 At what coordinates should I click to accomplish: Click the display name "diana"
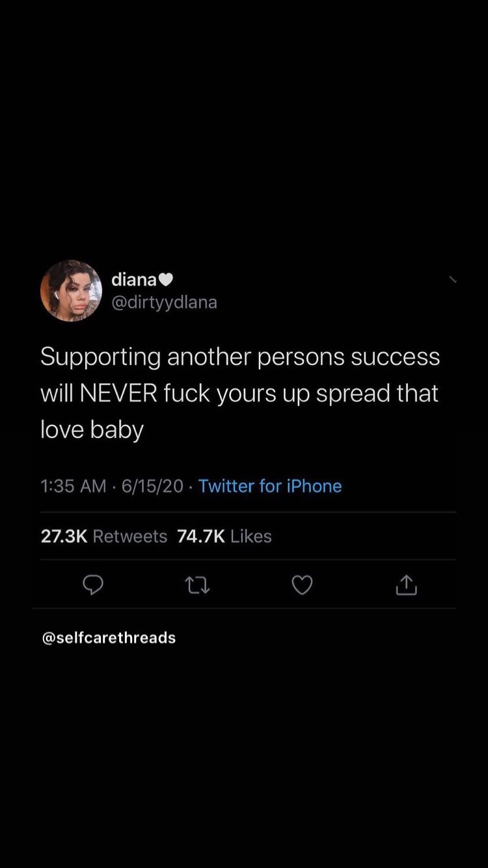pos(134,280)
